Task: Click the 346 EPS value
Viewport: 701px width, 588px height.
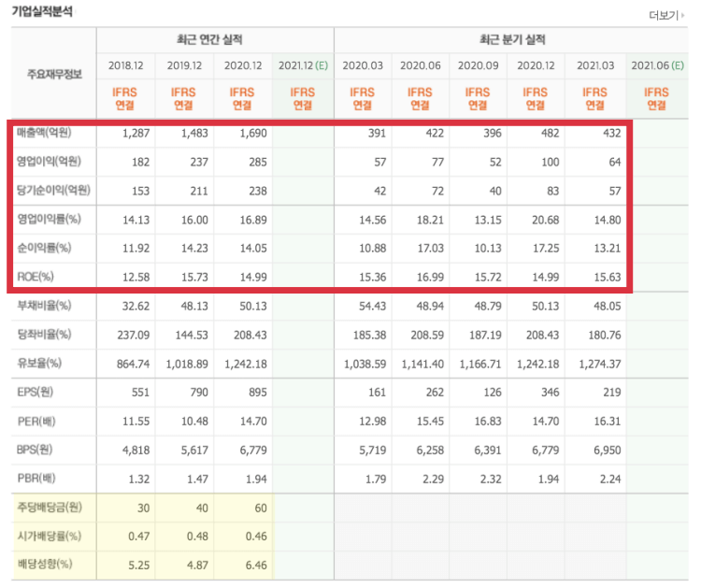Action: tap(551, 392)
